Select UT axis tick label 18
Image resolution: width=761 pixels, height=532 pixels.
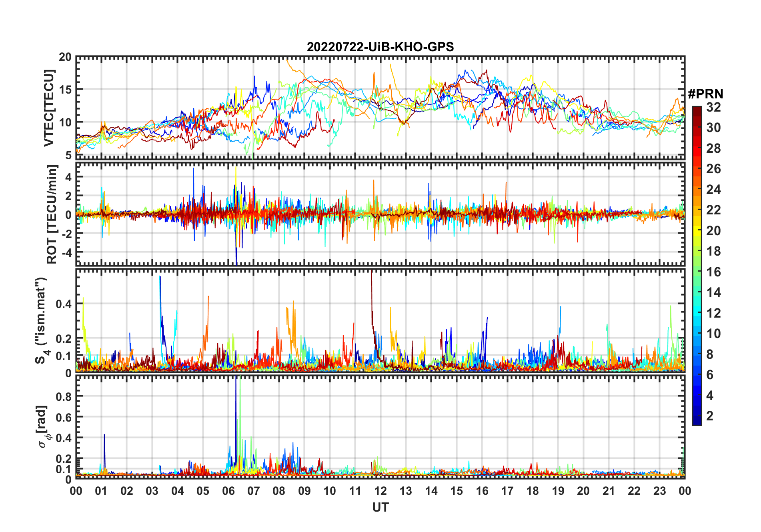tap(533, 491)
